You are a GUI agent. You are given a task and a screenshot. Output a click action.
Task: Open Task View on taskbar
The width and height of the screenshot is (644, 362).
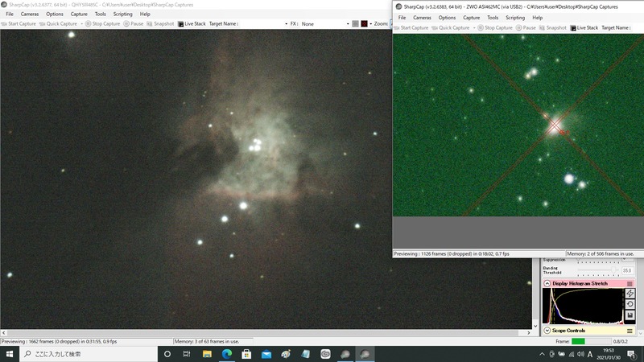point(187,354)
